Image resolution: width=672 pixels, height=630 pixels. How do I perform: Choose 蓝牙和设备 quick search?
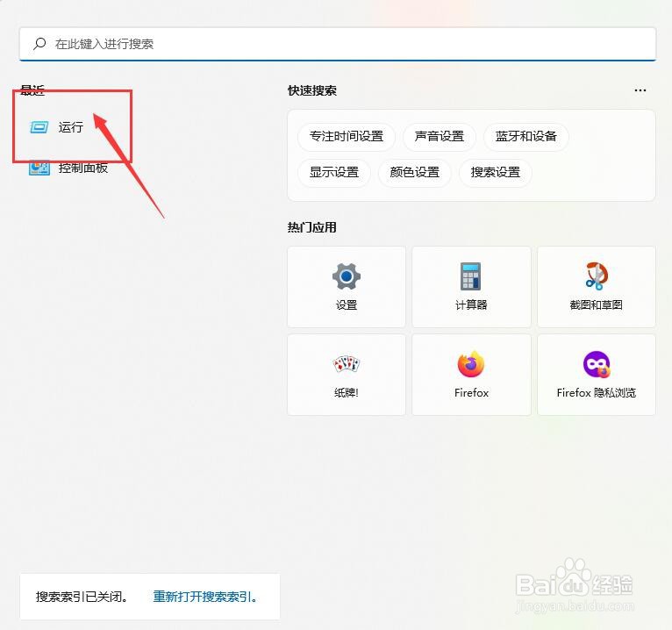click(x=525, y=137)
